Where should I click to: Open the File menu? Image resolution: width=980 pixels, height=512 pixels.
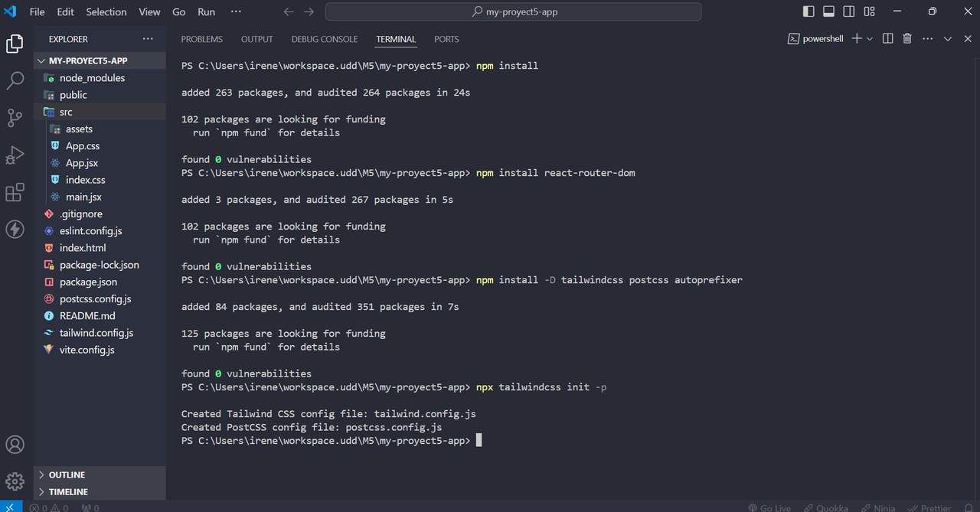coord(37,12)
